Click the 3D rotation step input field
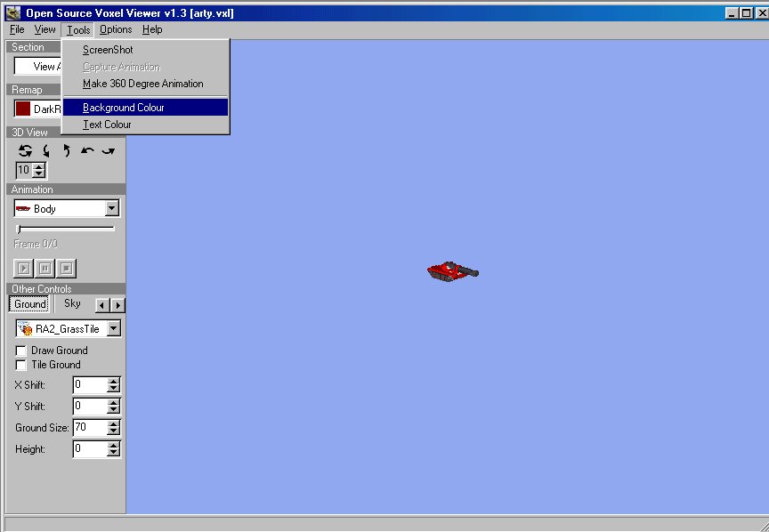The width and height of the screenshot is (769, 532). 24,170
